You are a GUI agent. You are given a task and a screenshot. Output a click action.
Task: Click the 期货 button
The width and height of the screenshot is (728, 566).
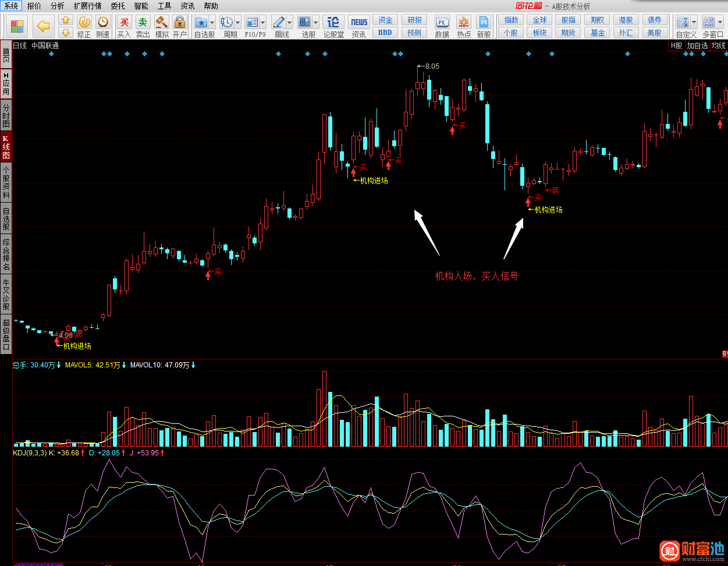pyautogui.click(x=569, y=33)
